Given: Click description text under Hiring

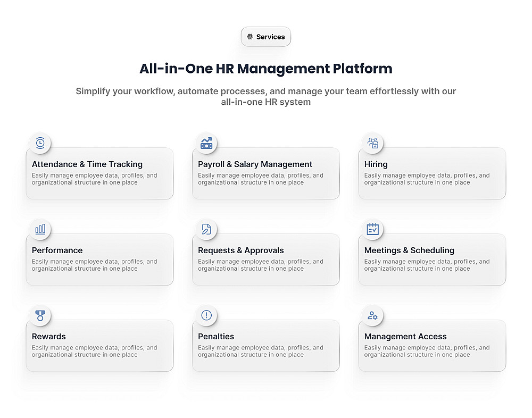Looking at the screenshot, I should tap(427, 179).
